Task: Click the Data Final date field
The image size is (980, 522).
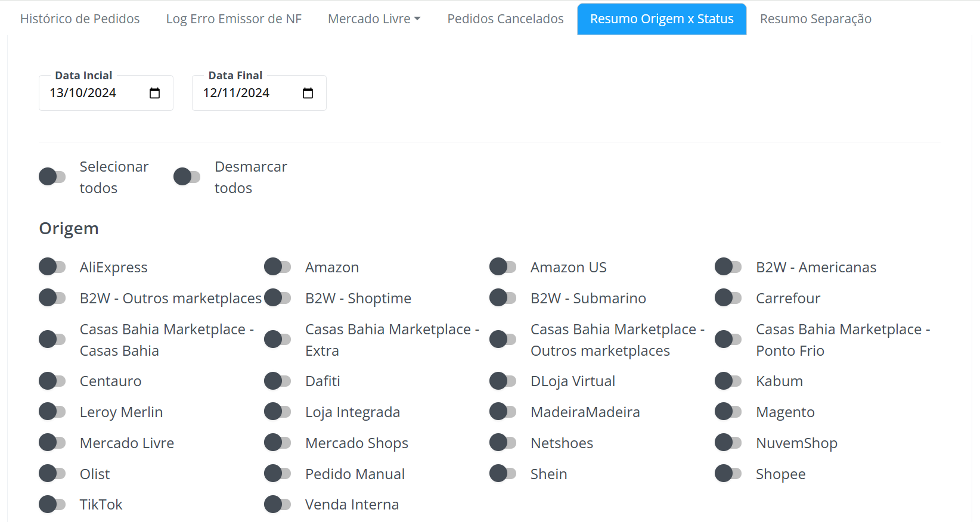Action: tap(259, 93)
